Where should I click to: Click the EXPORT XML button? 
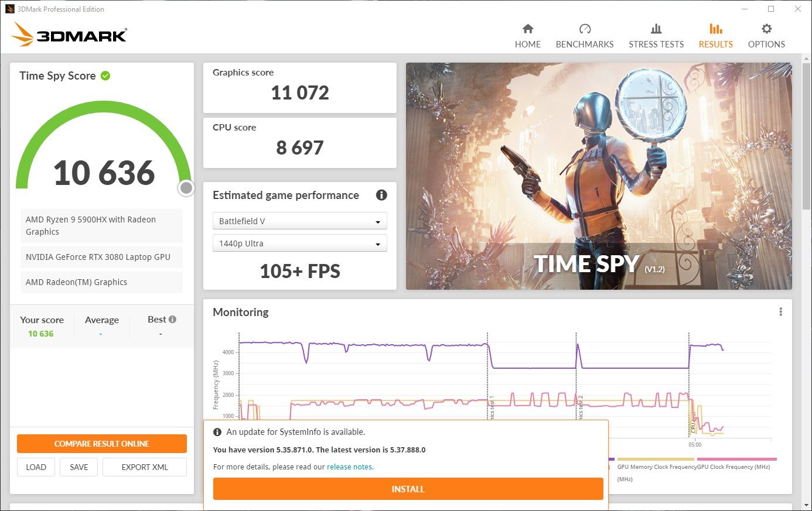click(x=145, y=467)
